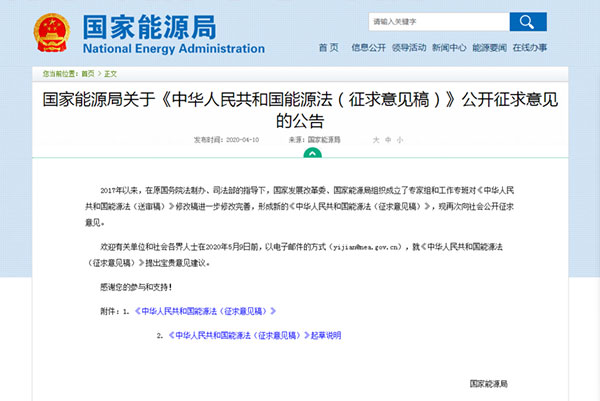Go to 首页 in the breadcrumb
Screen dimensions: 600x401
click(88, 74)
